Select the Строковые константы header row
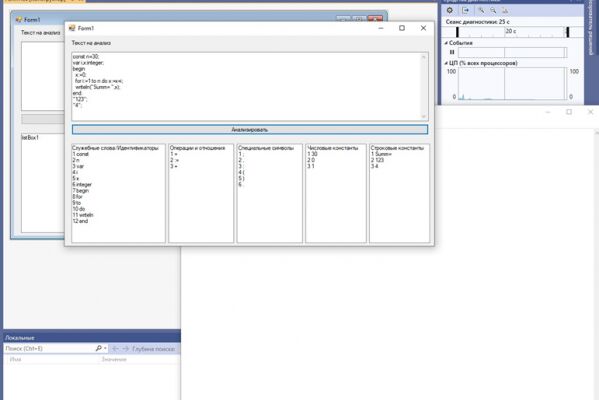599x400 pixels. click(x=399, y=148)
